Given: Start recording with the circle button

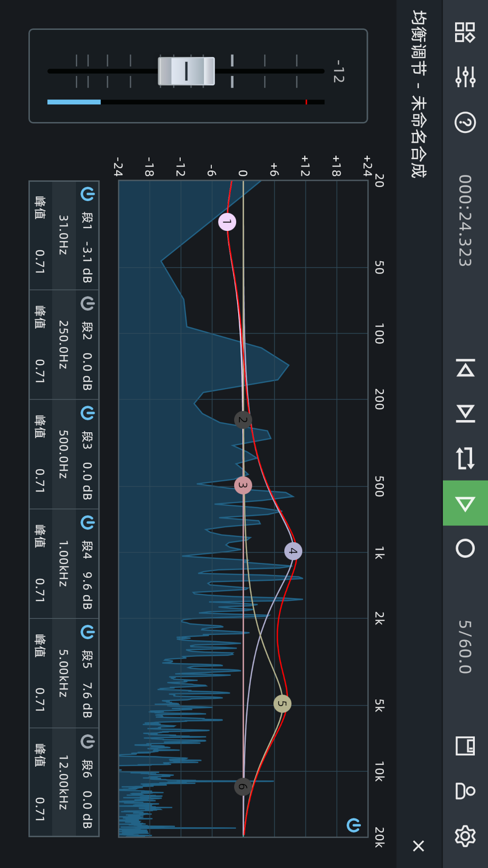Looking at the screenshot, I should point(465,548).
